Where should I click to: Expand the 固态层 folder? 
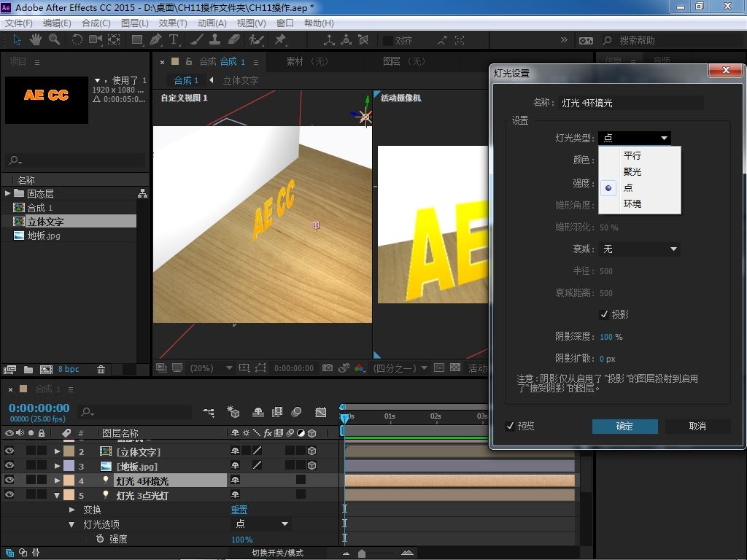tap(7, 193)
